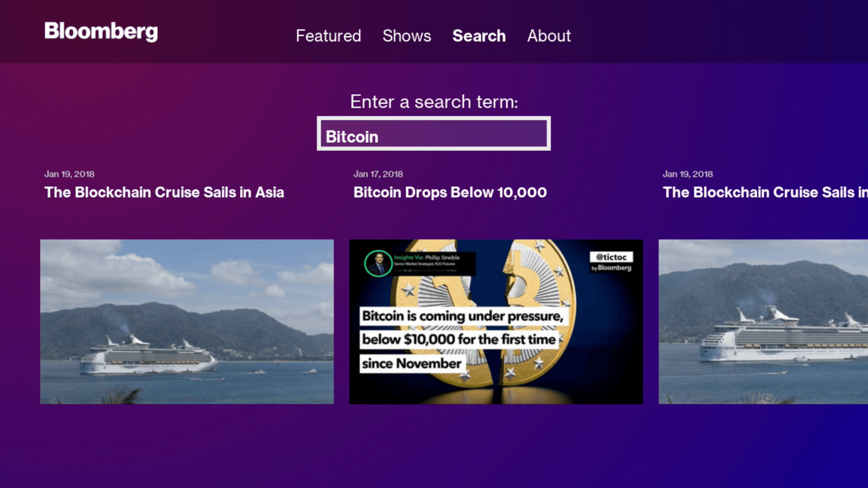Select the Search tab

478,36
